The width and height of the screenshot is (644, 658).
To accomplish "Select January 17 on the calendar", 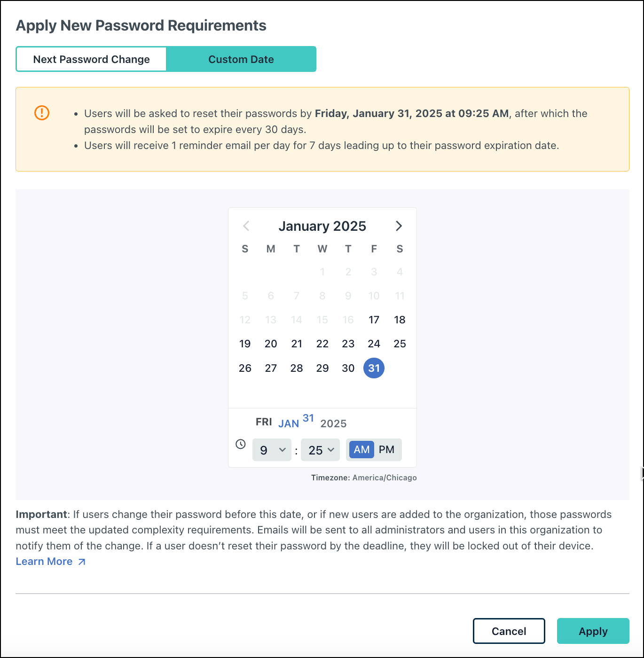I will pos(374,320).
